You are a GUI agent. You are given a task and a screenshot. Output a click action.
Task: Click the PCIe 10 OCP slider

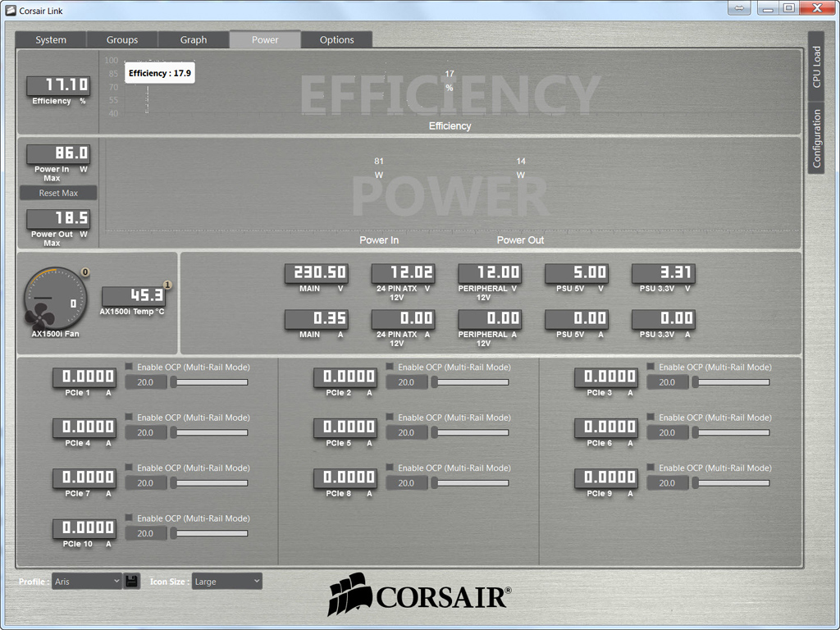pyautogui.click(x=209, y=533)
